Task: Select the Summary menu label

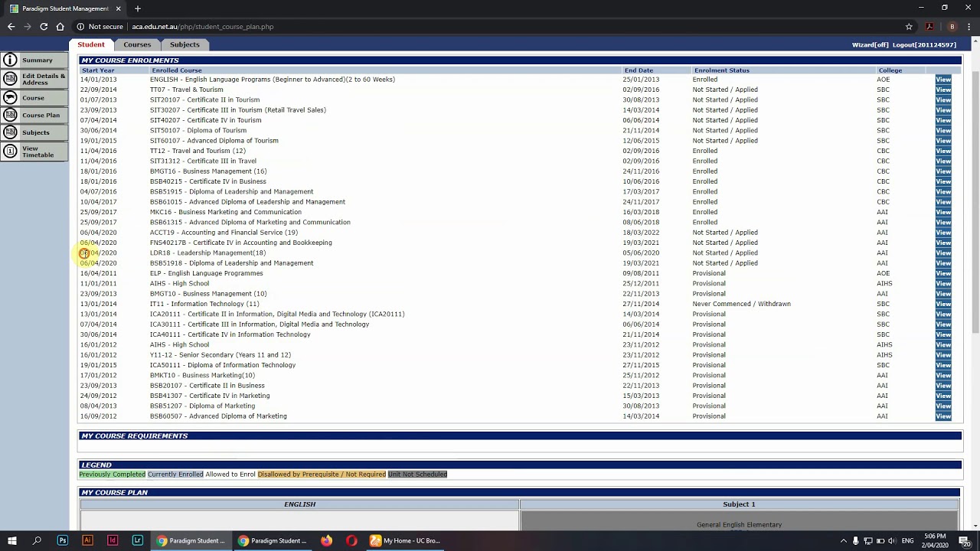Action: [38, 60]
